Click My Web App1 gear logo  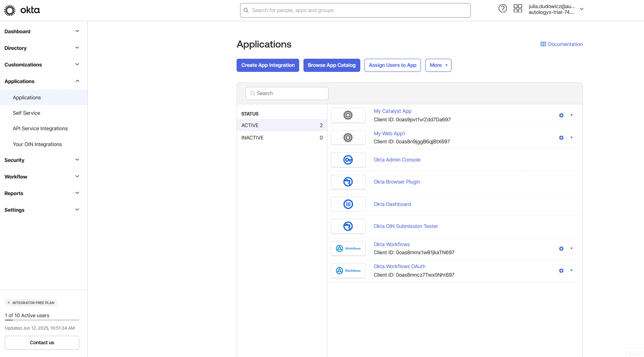click(x=348, y=138)
